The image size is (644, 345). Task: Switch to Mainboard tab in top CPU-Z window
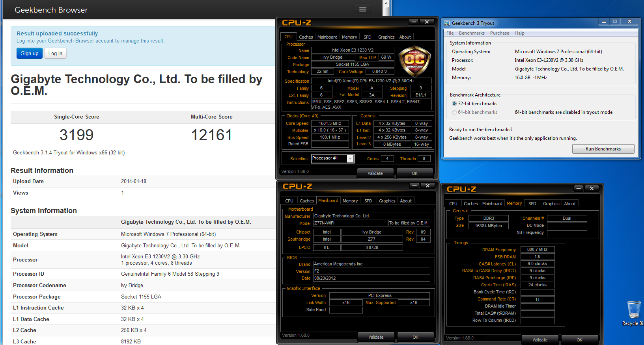[327, 37]
